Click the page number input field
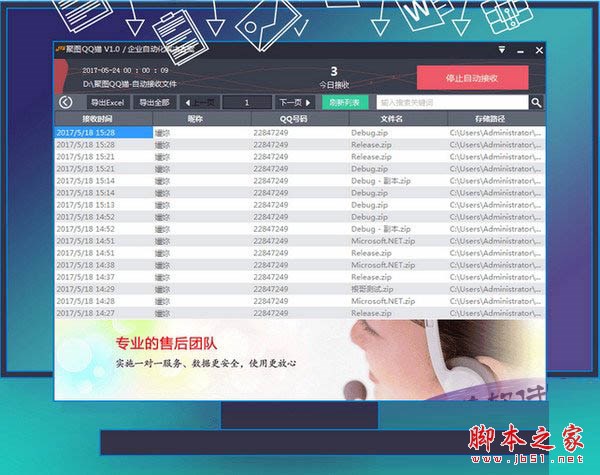Screen dimensions: 600x475 pyautogui.click(x=246, y=102)
